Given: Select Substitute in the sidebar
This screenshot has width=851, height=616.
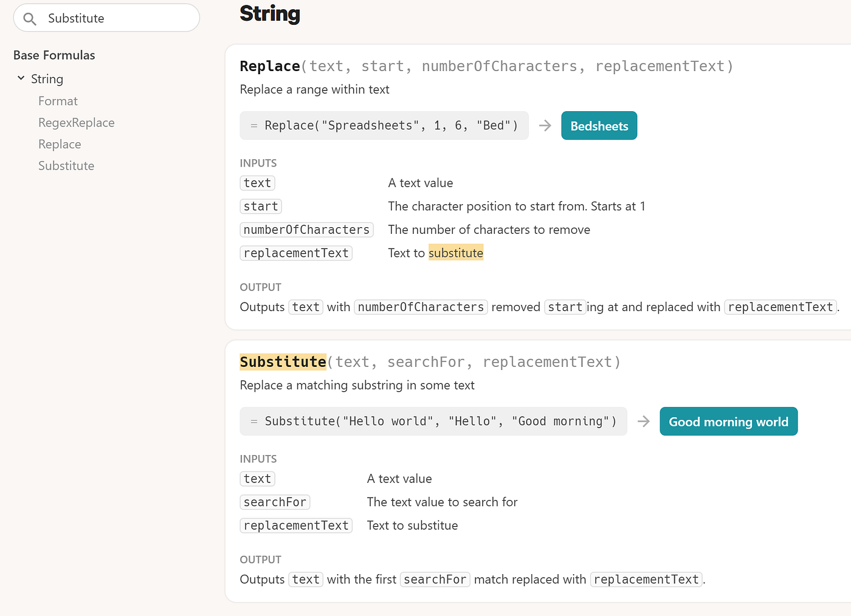Looking at the screenshot, I should [x=66, y=166].
